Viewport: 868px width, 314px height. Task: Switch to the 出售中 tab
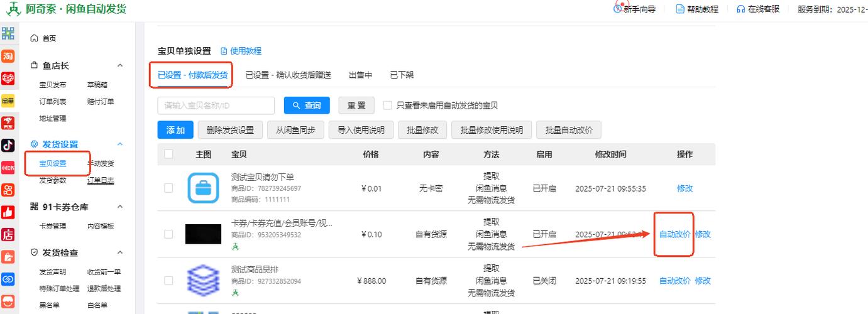pyautogui.click(x=360, y=75)
